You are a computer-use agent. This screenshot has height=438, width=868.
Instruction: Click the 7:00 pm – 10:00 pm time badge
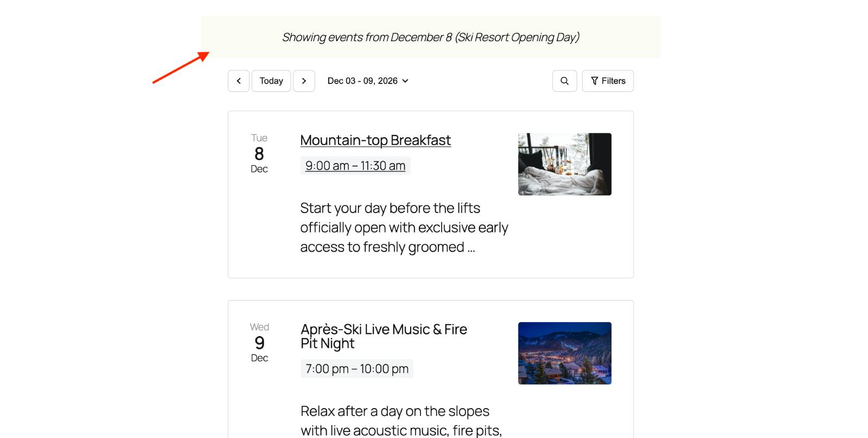(356, 369)
